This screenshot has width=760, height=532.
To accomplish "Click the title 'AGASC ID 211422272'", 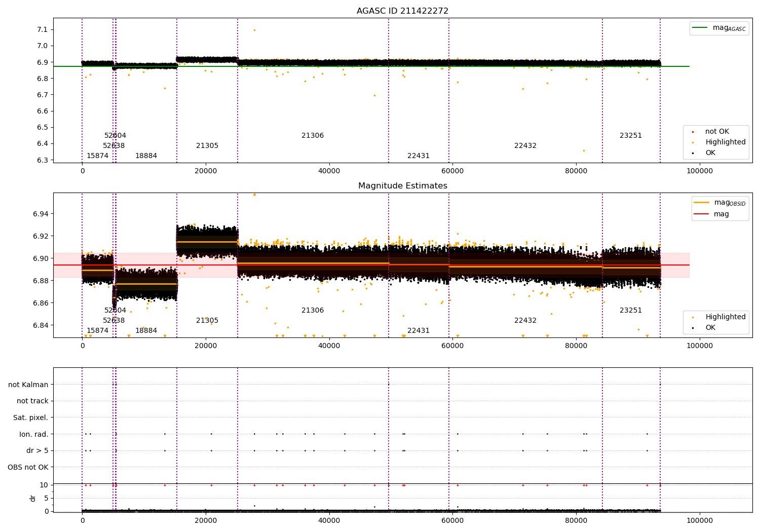I will 402,11.
